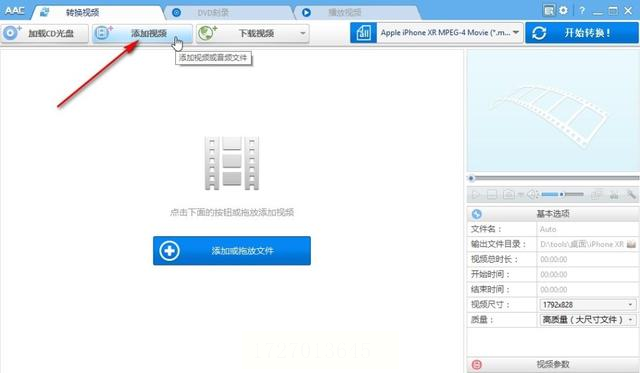This screenshot has width=640, height=373.
Task: Click the 开始转换 button
Action: click(x=582, y=33)
